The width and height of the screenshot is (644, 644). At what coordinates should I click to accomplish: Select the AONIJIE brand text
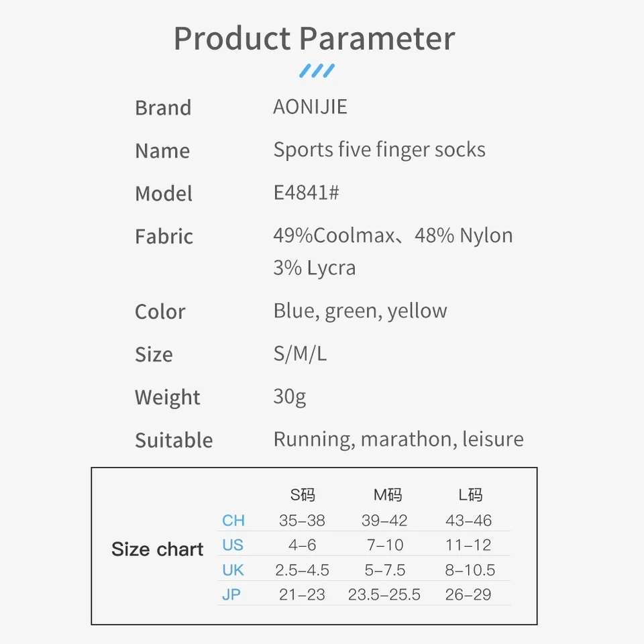310,107
